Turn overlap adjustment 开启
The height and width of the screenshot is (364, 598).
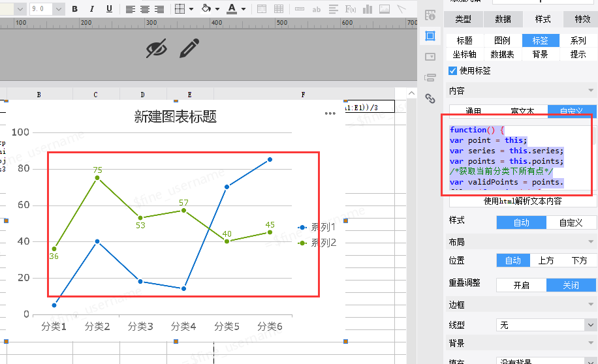pos(522,285)
